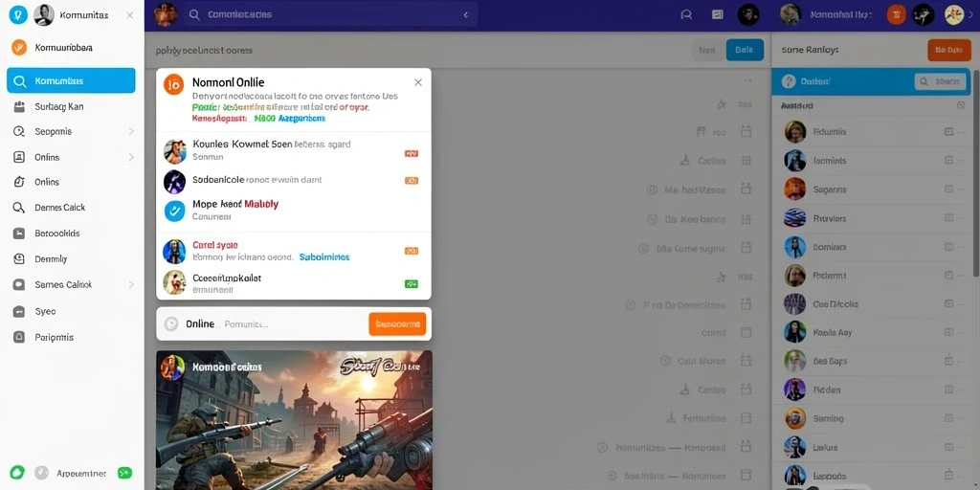The height and width of the screenshot is (490, 980).
Task: Click the blue shield logo at top-left
Action: click(18, 15)
